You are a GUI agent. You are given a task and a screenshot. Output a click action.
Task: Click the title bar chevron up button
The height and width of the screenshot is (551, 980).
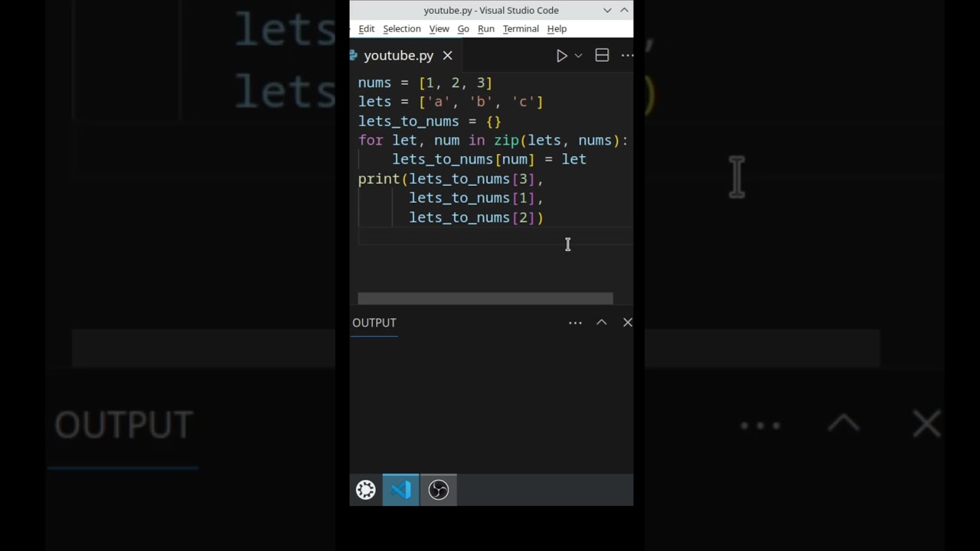tap(624, 10)
